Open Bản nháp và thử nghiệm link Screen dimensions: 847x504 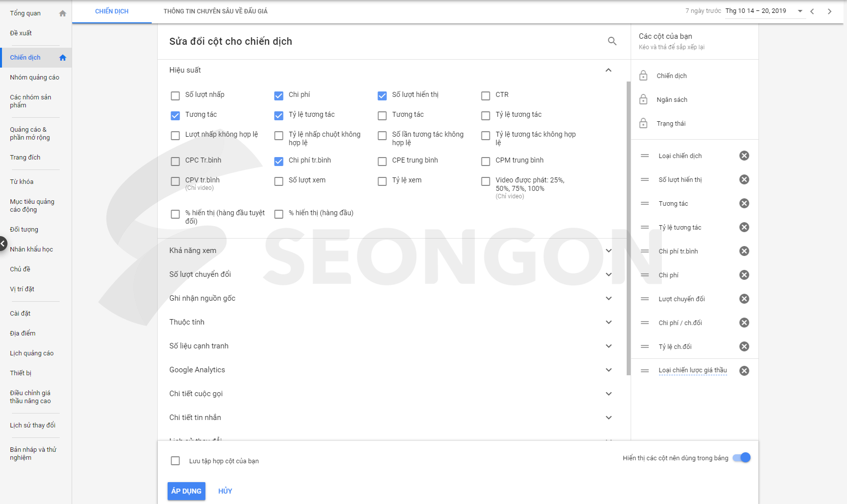pos(33,454)
